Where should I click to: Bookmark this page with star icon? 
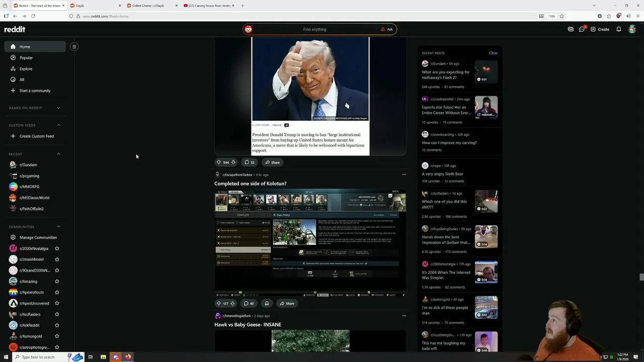click(561, 16)
